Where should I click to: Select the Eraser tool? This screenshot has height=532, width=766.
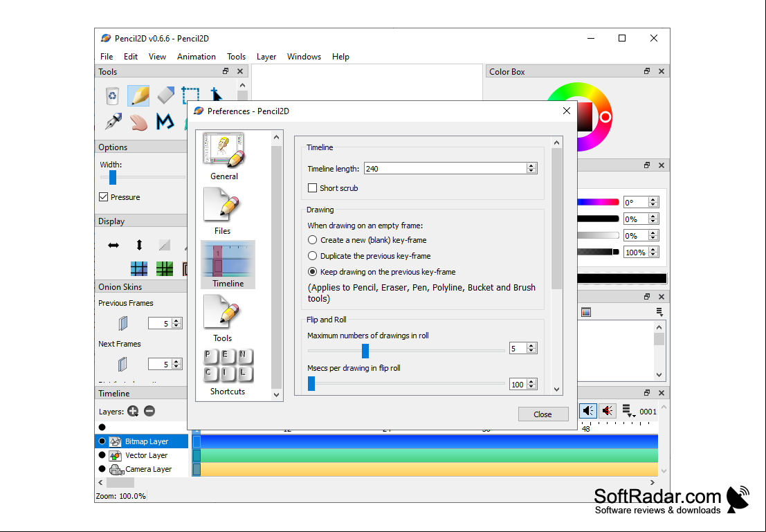(165, 95)
